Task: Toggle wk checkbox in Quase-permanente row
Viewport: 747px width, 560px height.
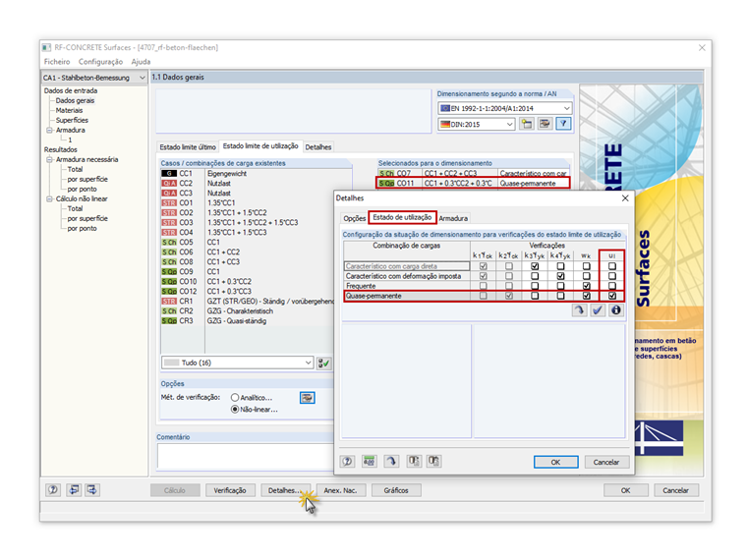Action: [x=587, y=296]
